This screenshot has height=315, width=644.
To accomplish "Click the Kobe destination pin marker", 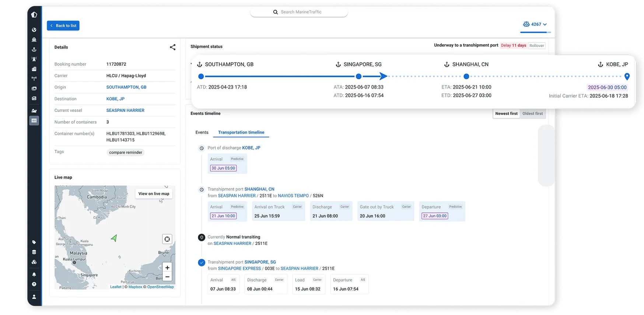I will click(x=627, y=76).
